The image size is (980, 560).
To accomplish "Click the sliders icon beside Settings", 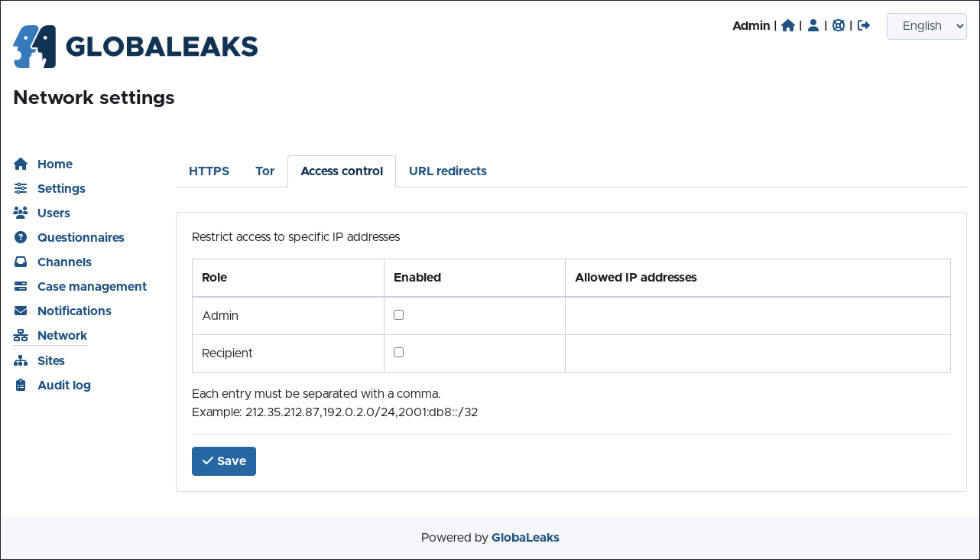I will tap(21, 188).
